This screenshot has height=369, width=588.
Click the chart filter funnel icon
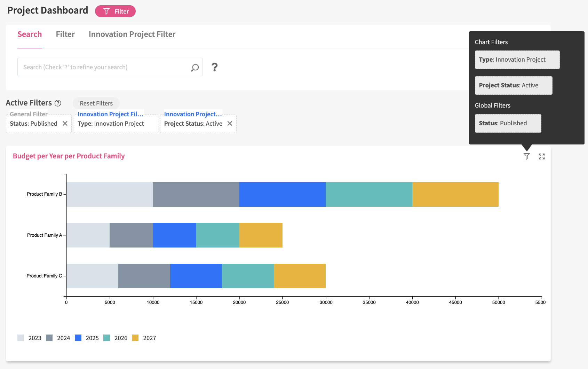click(x=526, y=156)
